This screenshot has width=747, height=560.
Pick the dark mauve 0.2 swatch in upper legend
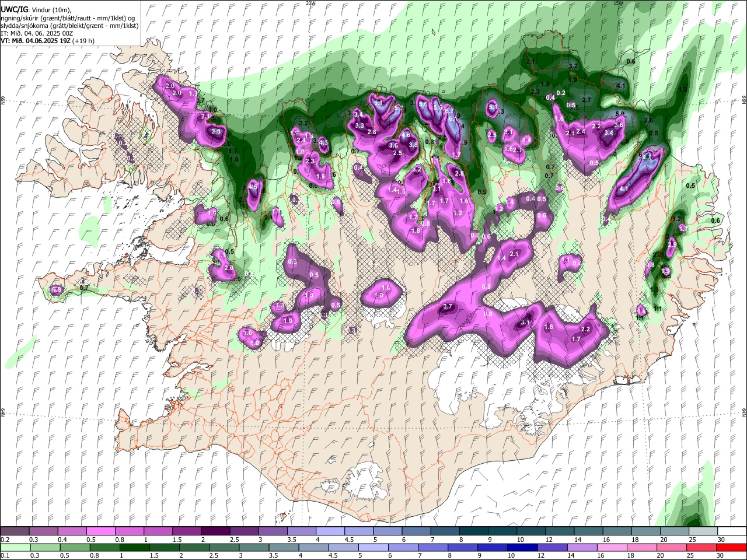[x=15, y=531]
